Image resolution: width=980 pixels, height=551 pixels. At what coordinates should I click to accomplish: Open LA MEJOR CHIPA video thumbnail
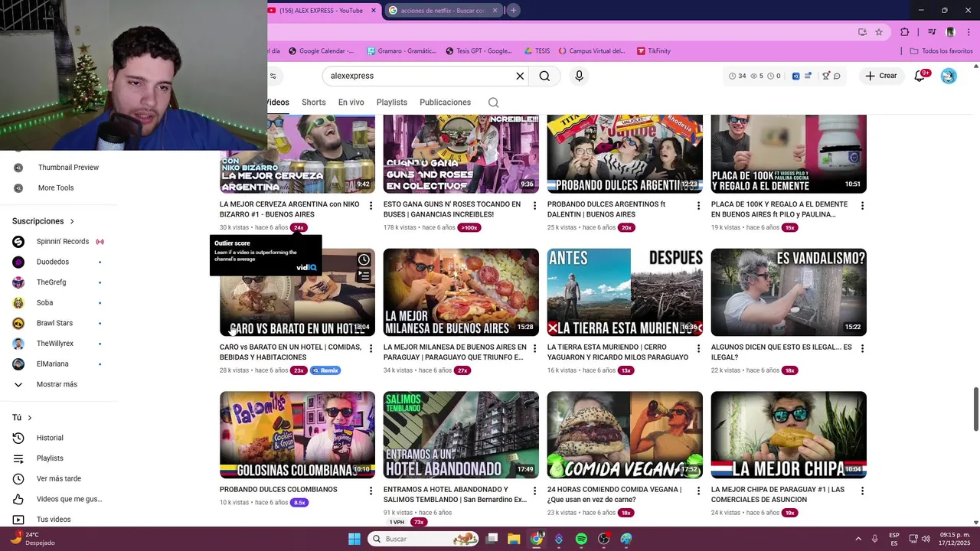(x=789, y=435)
